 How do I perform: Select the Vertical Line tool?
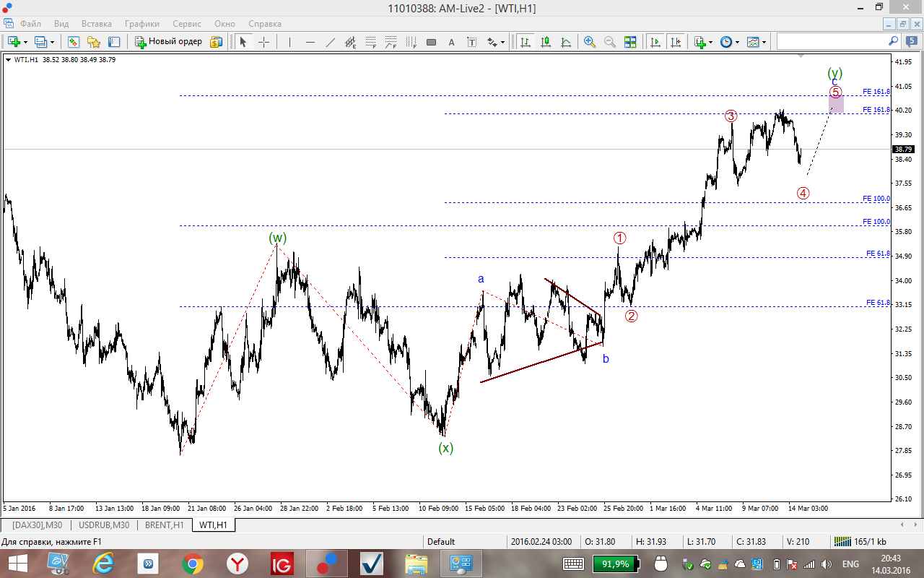(x=289, y=42)
